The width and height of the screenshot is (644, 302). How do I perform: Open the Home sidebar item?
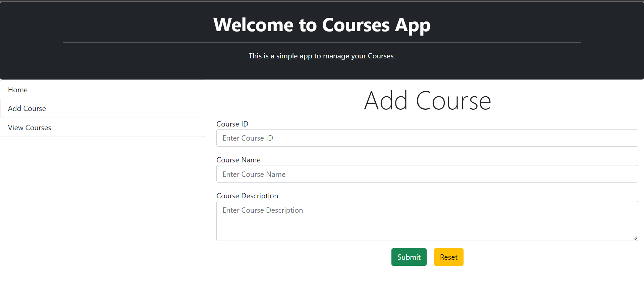coord(103,90)
